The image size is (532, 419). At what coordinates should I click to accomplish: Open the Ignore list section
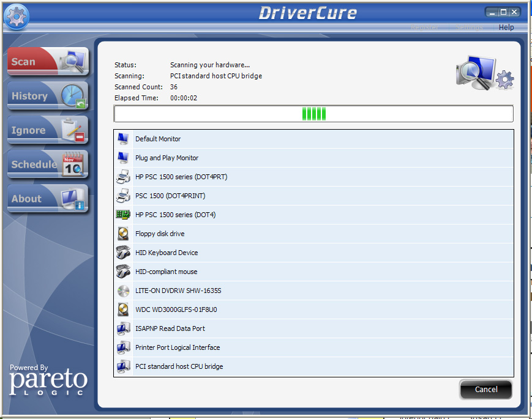pos(48,130)
